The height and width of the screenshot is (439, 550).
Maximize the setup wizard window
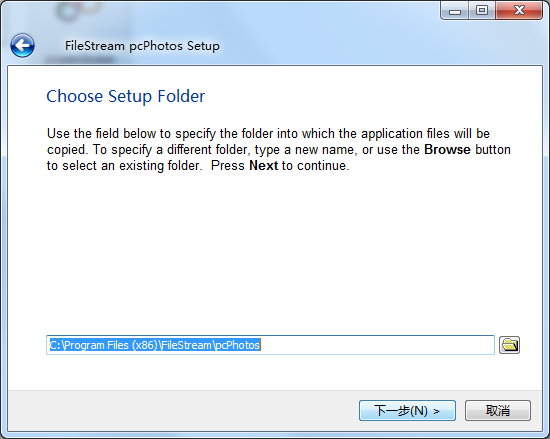(x=482, y=11)
